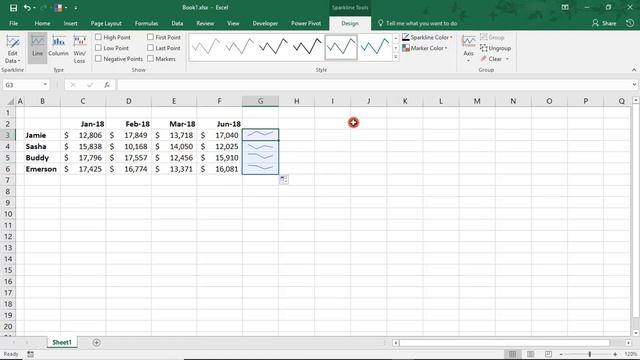Adjust the zoom slider handle
640x360 pixels.
pyautogui.click(x=590, y=354)
